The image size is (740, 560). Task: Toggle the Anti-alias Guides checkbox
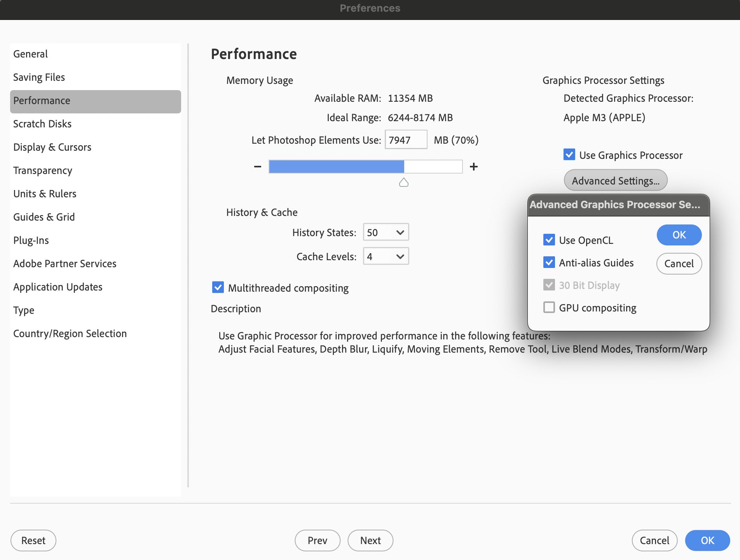(549, 263)
